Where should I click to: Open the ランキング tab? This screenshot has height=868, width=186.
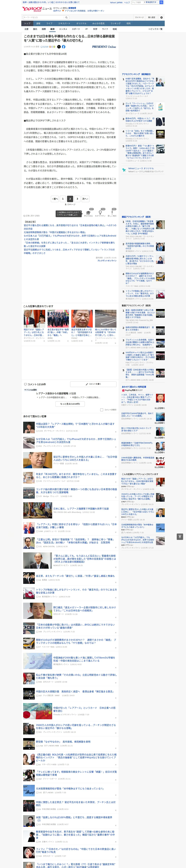pos(115,24)
